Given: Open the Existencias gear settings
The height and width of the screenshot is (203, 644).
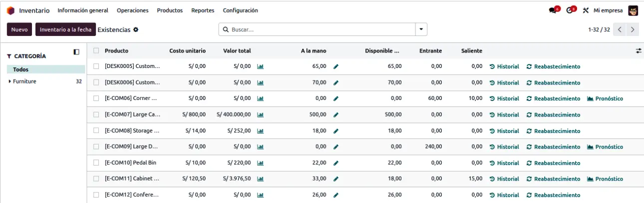Looking at the screenshot, I should (x=136, y=30).
